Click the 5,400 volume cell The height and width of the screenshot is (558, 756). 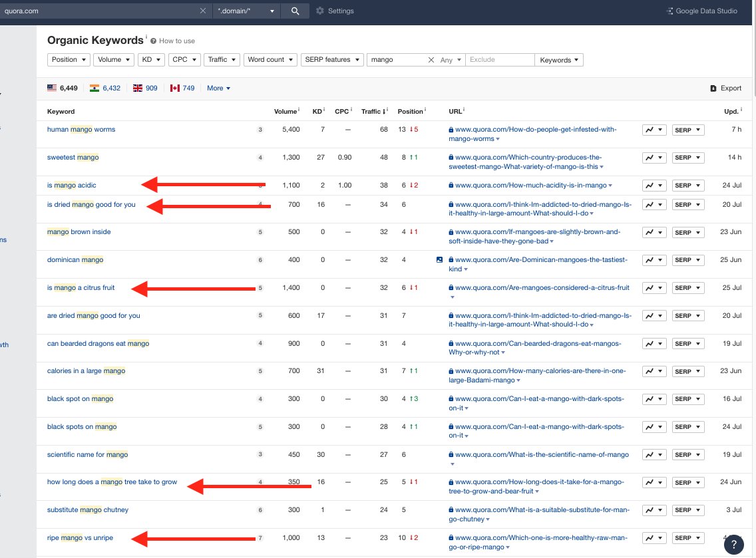(291, 129)
